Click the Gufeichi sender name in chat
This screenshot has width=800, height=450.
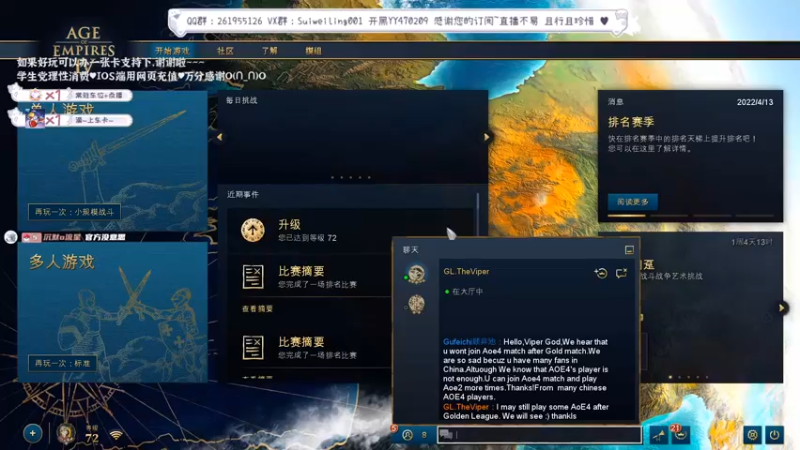pos(469,342)
